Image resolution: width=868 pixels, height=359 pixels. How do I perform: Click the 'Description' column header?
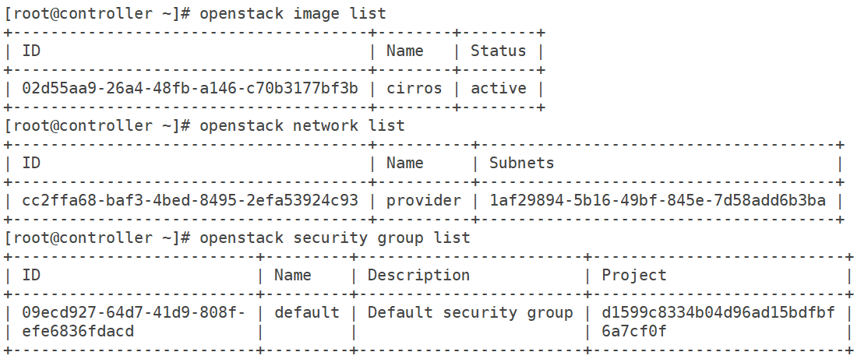pyautogui.click(x=418, y=276)
